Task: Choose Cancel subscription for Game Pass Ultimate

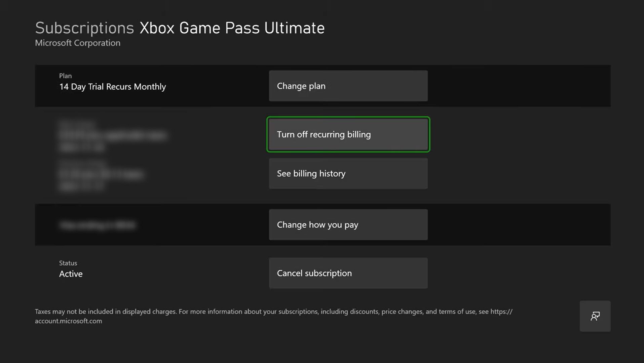Action: [348, 273]
